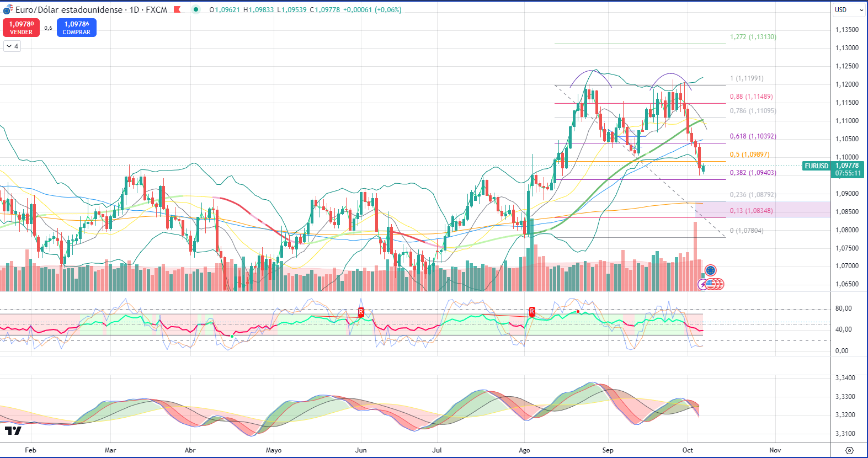Viewport: 868px width, 458px height.
Task: Open chart settings hexagon icon
Action: coord(849,450)
